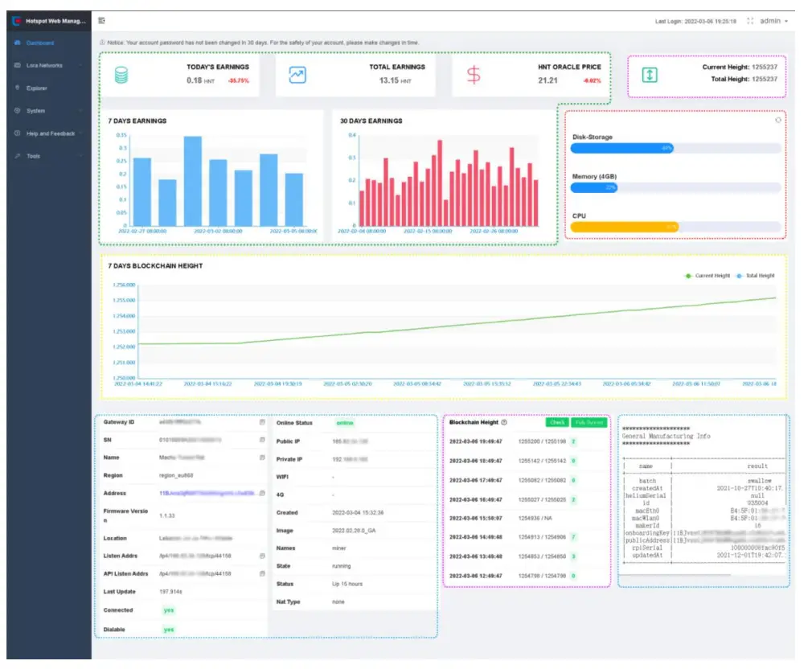The width and height of the screenshot is (812, 669).
Task: Copy the SN serial number
Action: tap(262, 440)
